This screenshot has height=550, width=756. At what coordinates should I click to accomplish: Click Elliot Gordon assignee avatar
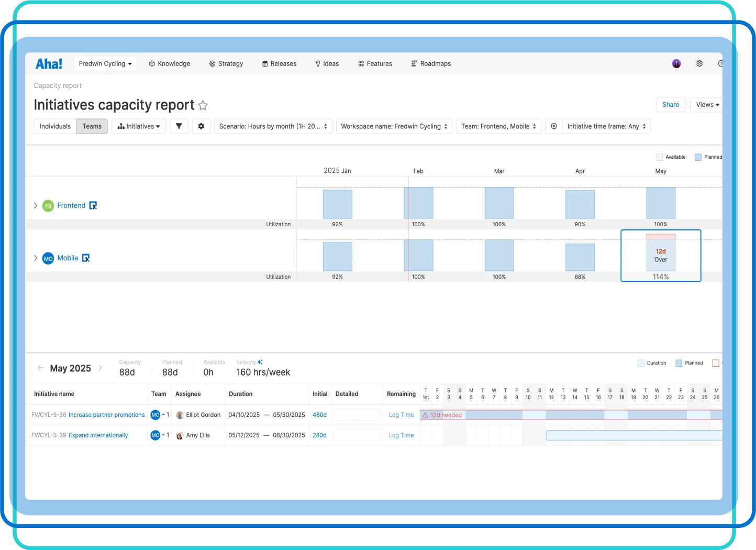tap(180, 415)
